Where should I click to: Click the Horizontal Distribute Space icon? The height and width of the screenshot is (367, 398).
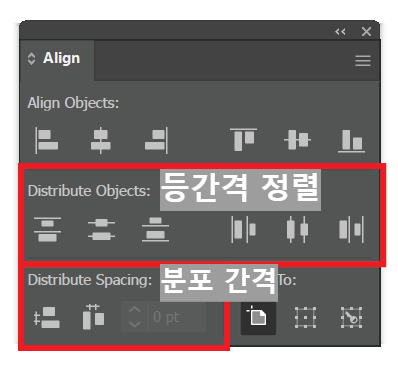[x=93, y=317]
